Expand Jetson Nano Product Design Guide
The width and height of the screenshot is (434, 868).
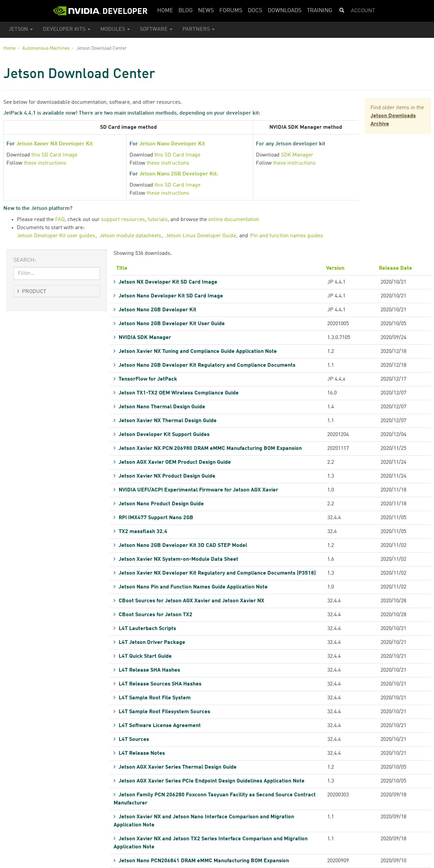161,504
